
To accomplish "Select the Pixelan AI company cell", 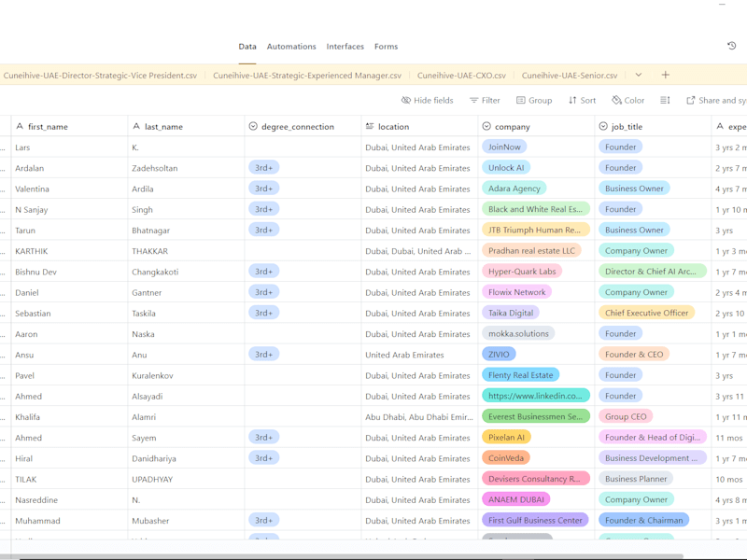I will tap(536, 437).
